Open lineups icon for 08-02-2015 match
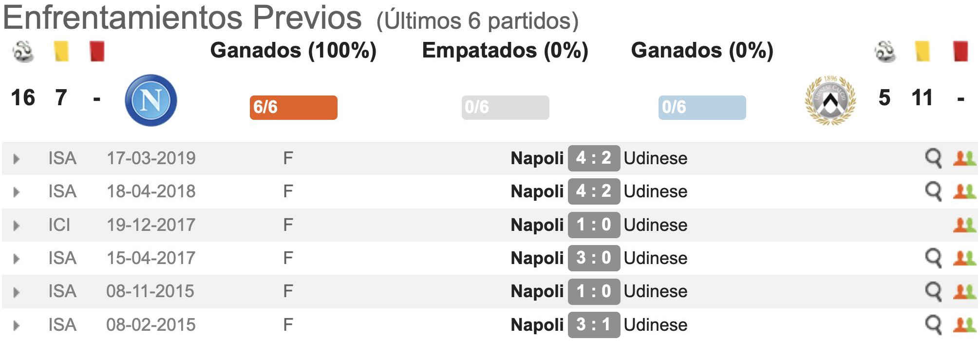The height and width of the screenshot is (341, 980). [x=964, y=324]
